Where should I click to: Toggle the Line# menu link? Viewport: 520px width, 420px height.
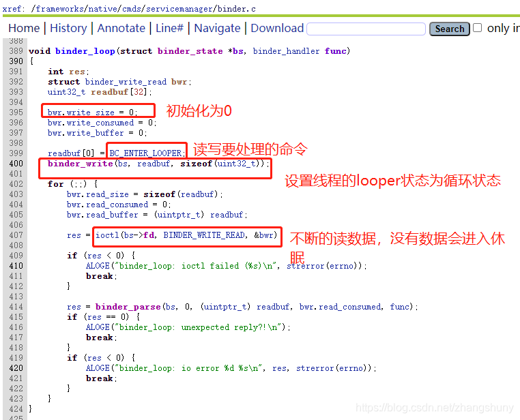[x=169, y=28]
